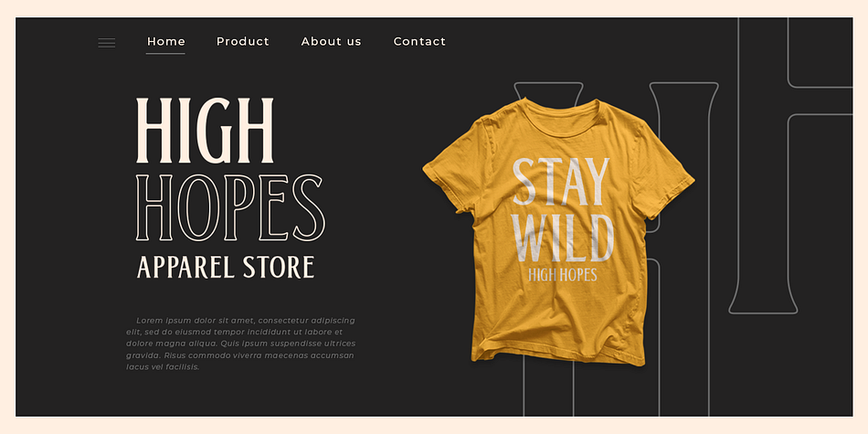Click the yellow t-shirt product image
This screenshot has width=868, height=434.
pos(556,231)
